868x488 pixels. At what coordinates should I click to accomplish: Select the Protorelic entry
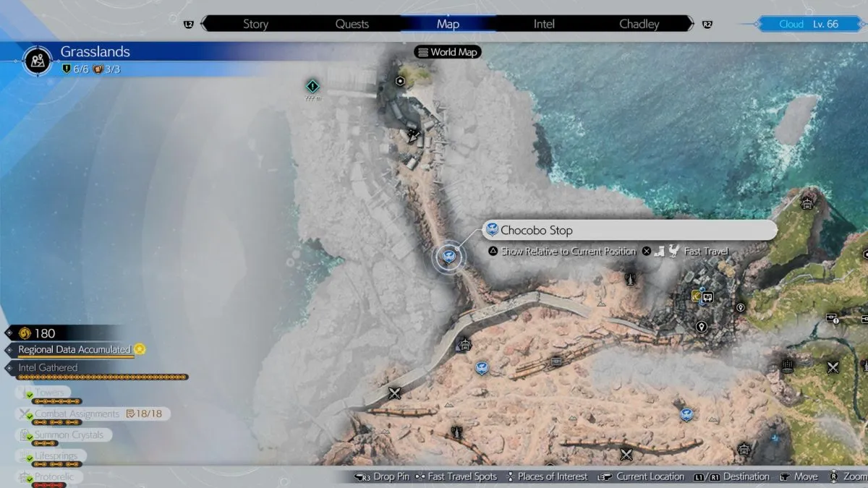(x=51, y=477)
